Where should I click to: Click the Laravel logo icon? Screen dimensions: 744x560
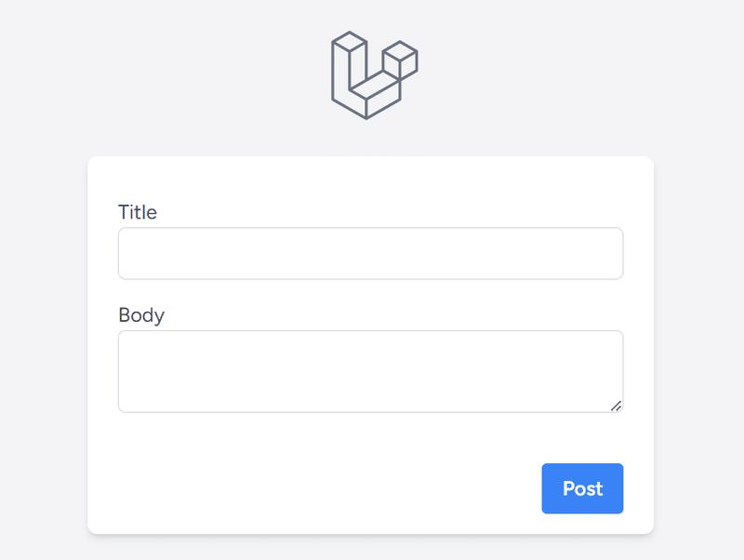375,75
